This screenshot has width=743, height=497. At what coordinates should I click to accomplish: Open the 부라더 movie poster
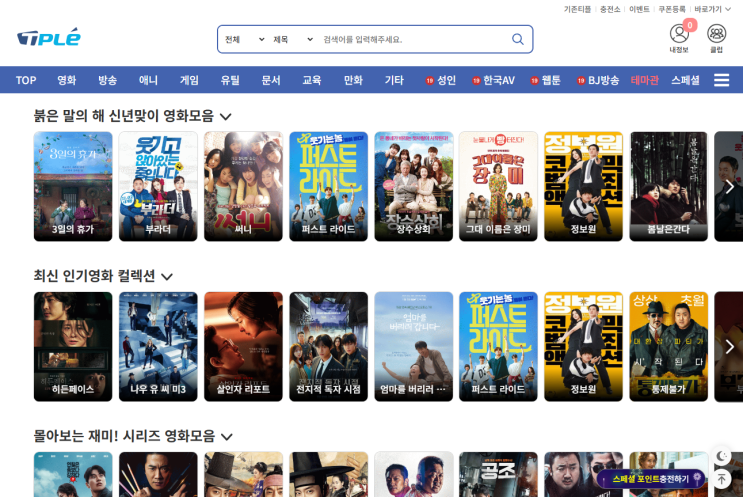(158, 187)
